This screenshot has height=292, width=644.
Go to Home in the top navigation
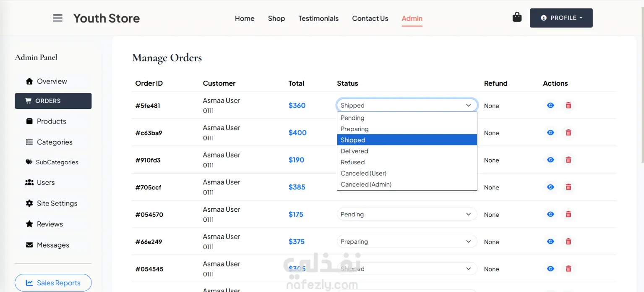pyautogui.click(x=245, y=18)
